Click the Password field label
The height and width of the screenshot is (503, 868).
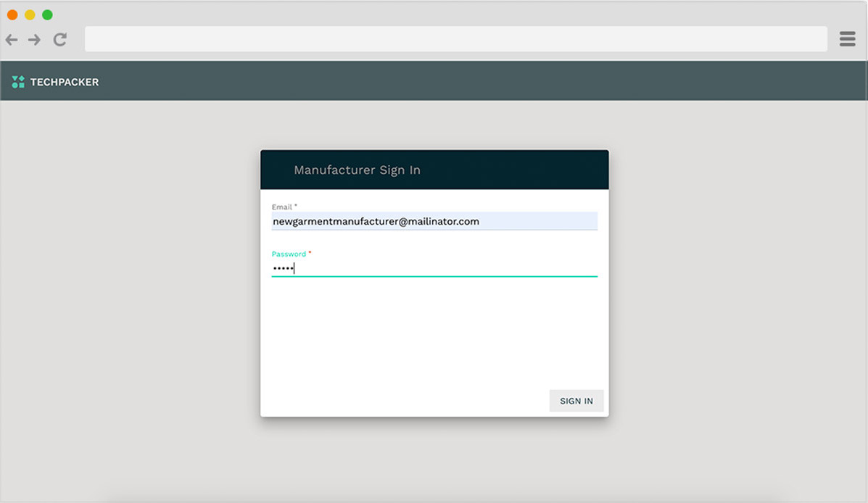click(288, 254)
